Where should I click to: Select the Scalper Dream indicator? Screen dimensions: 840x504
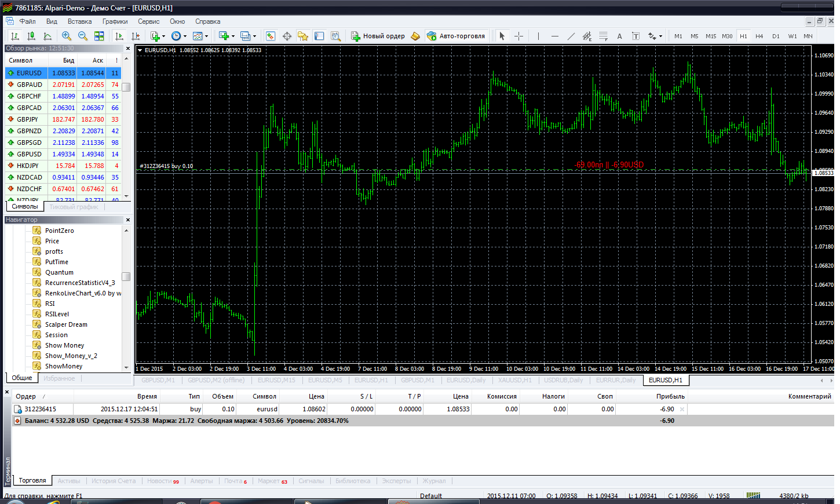tap(66, 324)
